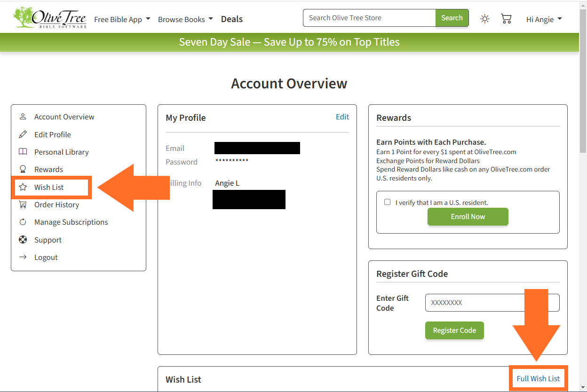This screenshot has width=587, height=392.
Task: Click the lifebuoy icon next to Support
Action: (23, 240)
